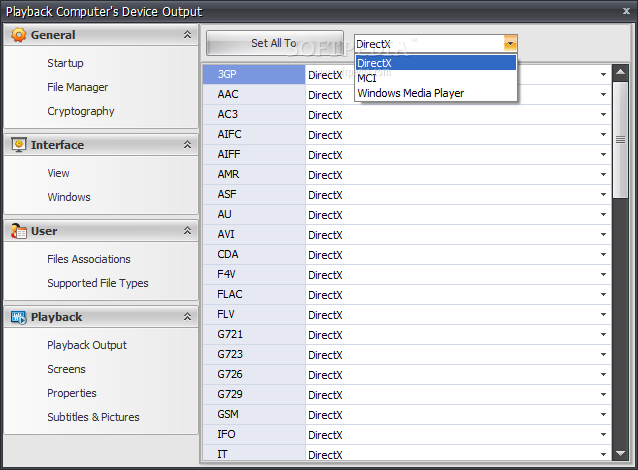Viewport: 638px width, 470px height.
Task: Open the Playback Output page
Action: pyautogui.click(x=87, y=345)
